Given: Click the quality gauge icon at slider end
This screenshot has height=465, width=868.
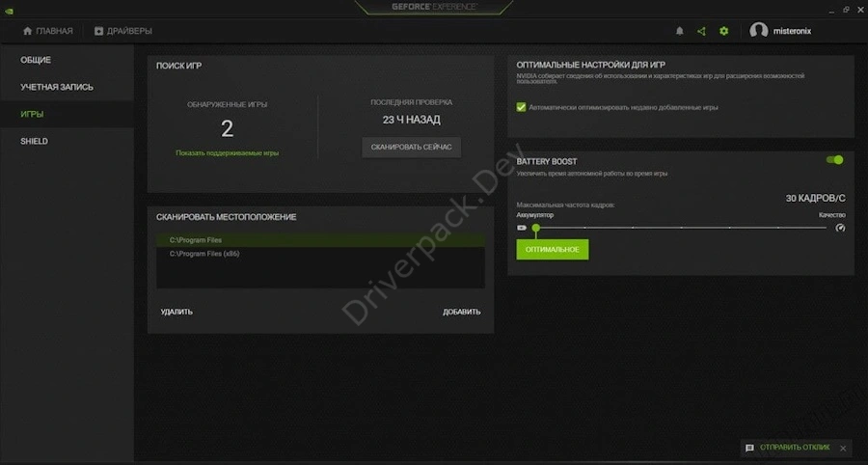Looking at the screenshot, I should coord(840,228).
